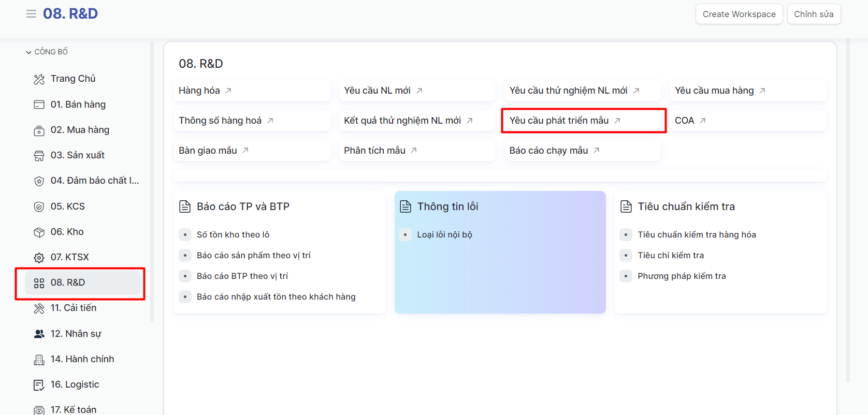Open Số tồn kho theo lô report
Image resolution: width=868 pixels, height=415 pixels.
coord(233,235)
